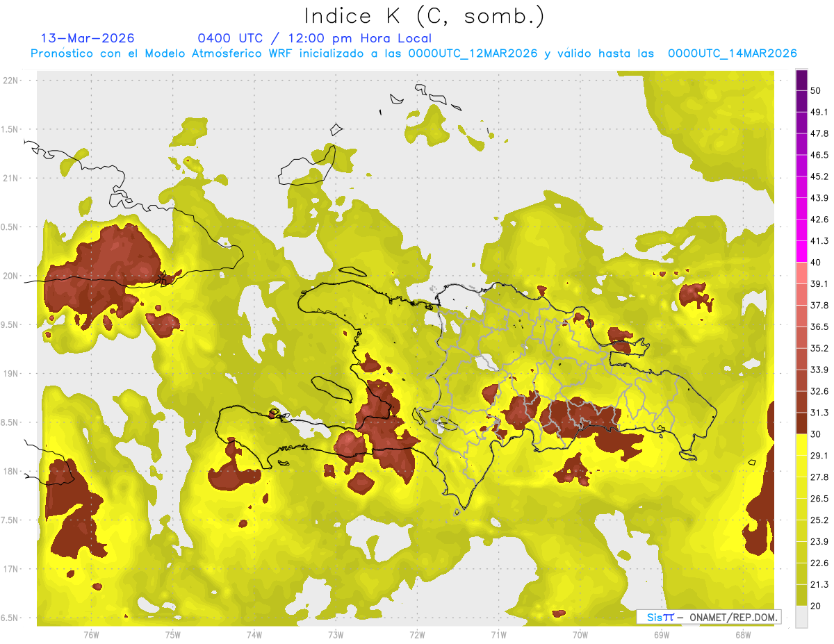Click the latitude label '21N'
Viewport: 834px width, 644px height.
pyautogui.click(x=10, y=179)
